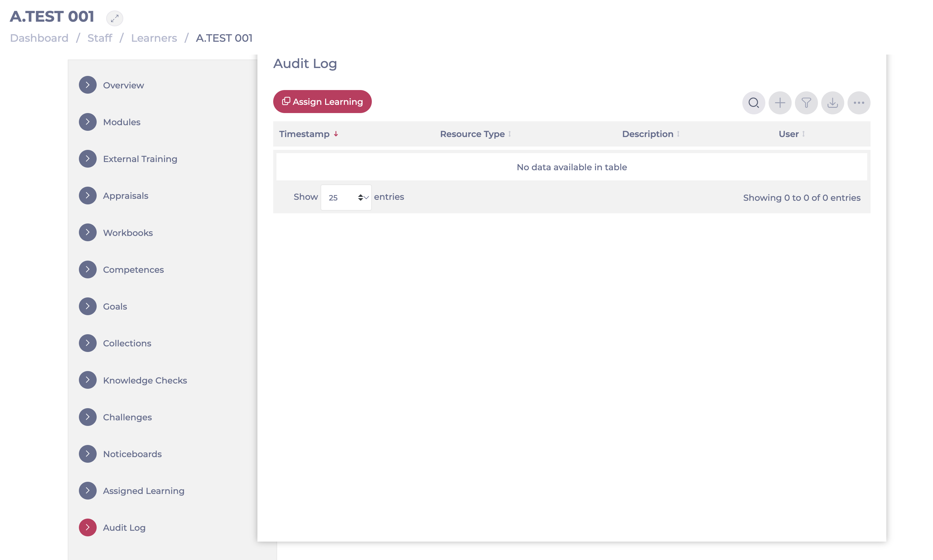
Task: Open Competences section
Action: tap(133, 270)
